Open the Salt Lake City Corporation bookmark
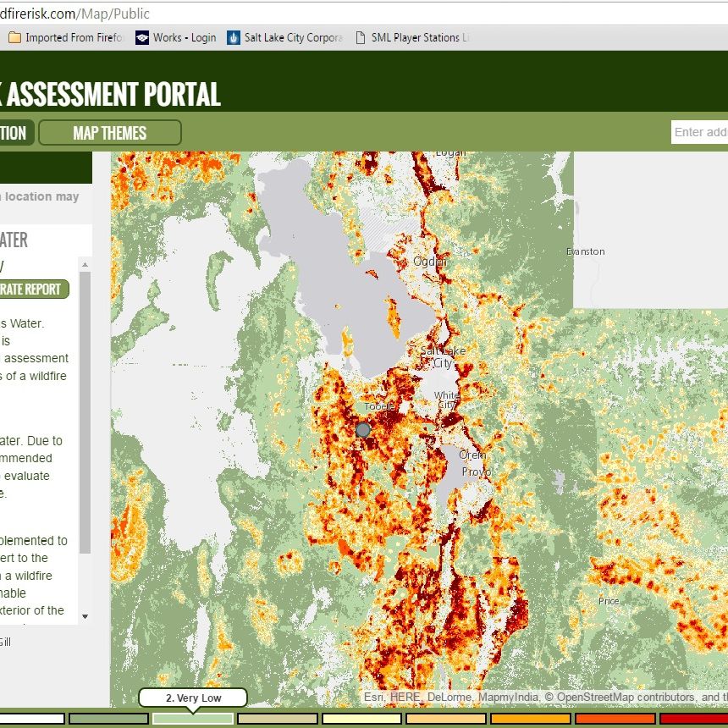The image size is (728, 728). pyautogui.click(x=284, y=37)
